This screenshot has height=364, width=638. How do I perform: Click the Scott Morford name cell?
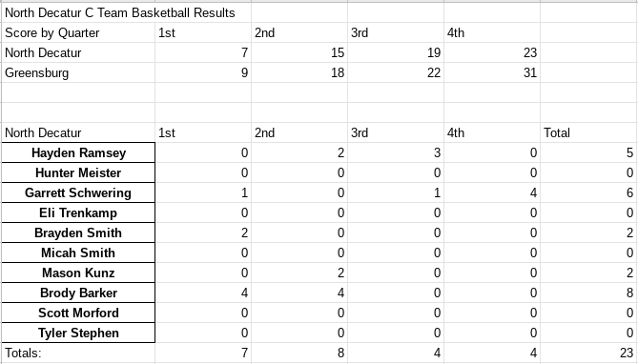coord(78,313)
